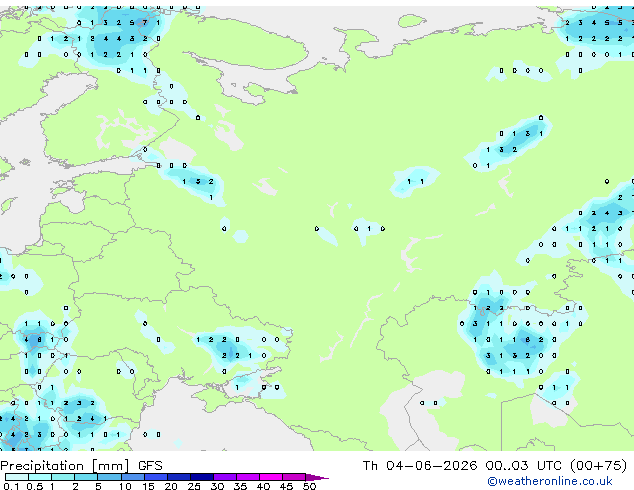The image size is (634, 490).
Task: Pick legend swatch between 20 and 25
Action: (179, 477)
